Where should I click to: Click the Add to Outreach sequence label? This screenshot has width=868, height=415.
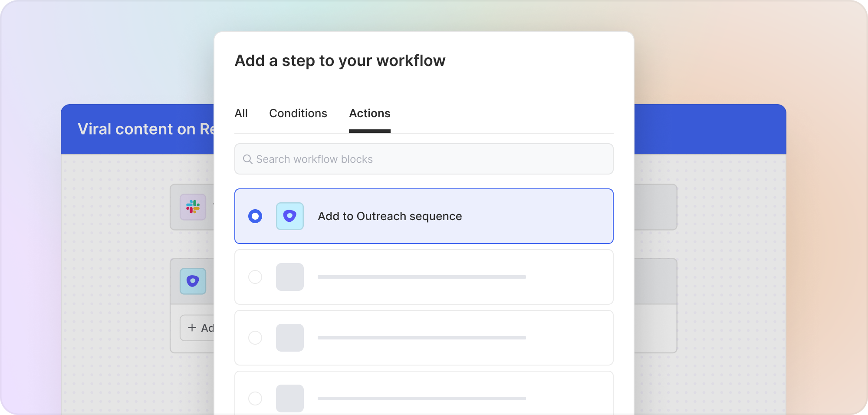tap(390, 216)
